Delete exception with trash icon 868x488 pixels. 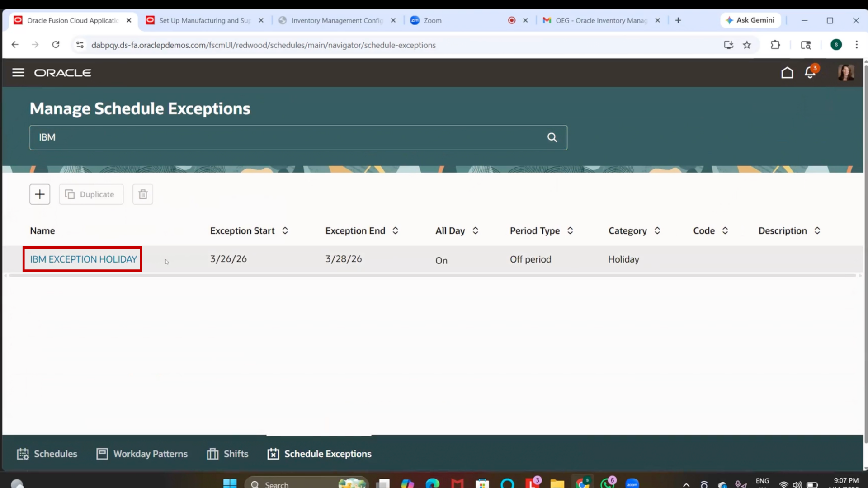pos(143,194)
